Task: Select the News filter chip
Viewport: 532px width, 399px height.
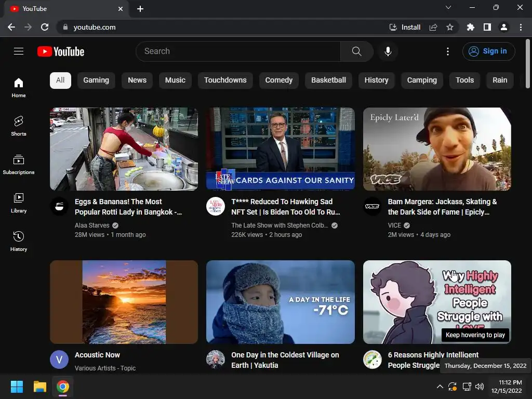Action: [137, 81]
